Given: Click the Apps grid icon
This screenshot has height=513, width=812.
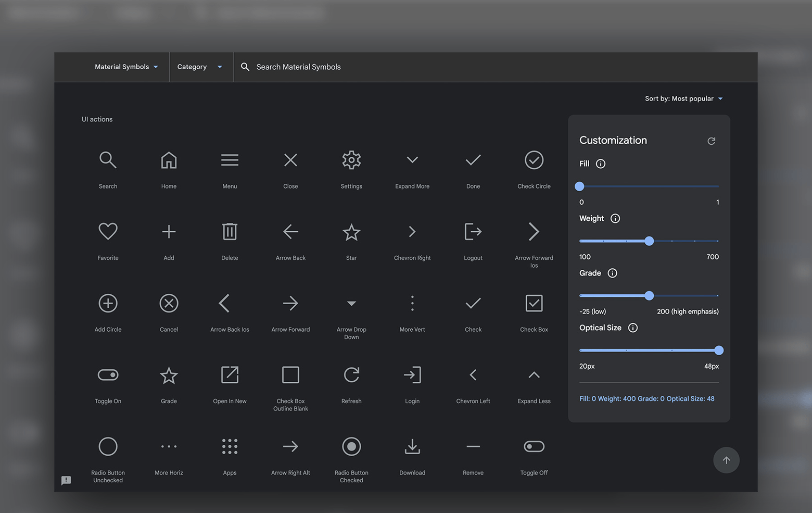Looking at the screenshot, I should click(230, 447).
